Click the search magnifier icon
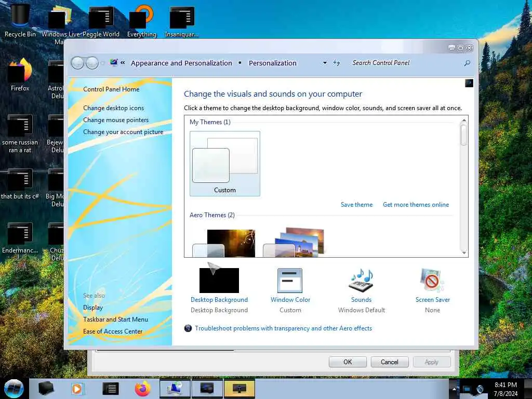Viewport: 532px width, 399px height. [x=467, y=63]
